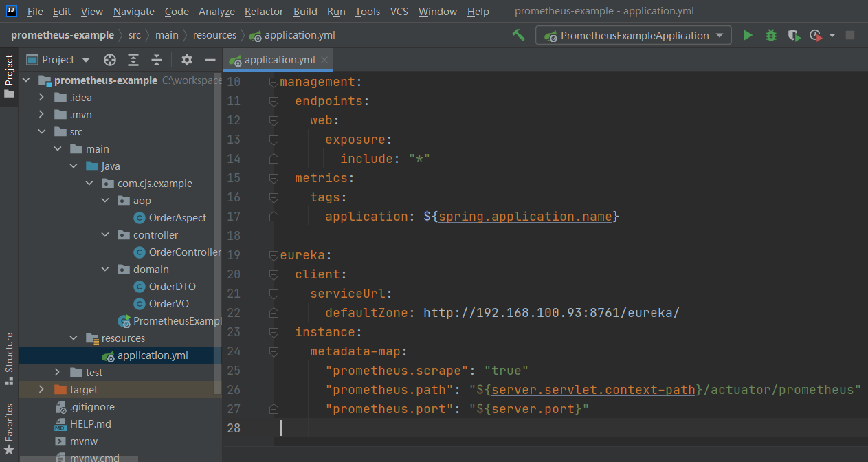Expand the .mvn folder

point(42,115)
